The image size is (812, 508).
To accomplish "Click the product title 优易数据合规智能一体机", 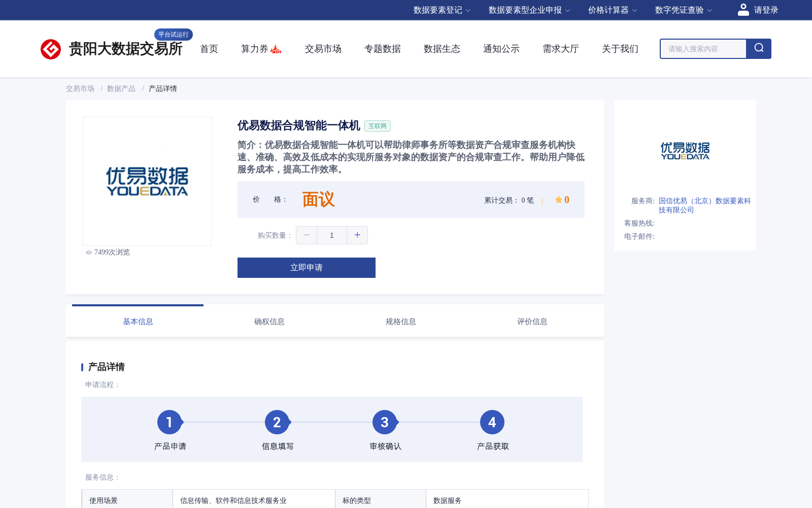I will tap(299, 125).
